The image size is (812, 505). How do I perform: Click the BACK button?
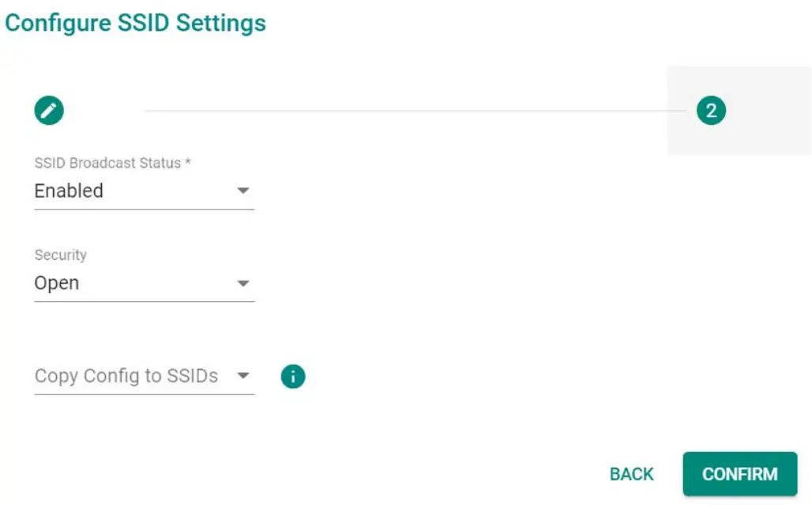[x=630, y=473]
